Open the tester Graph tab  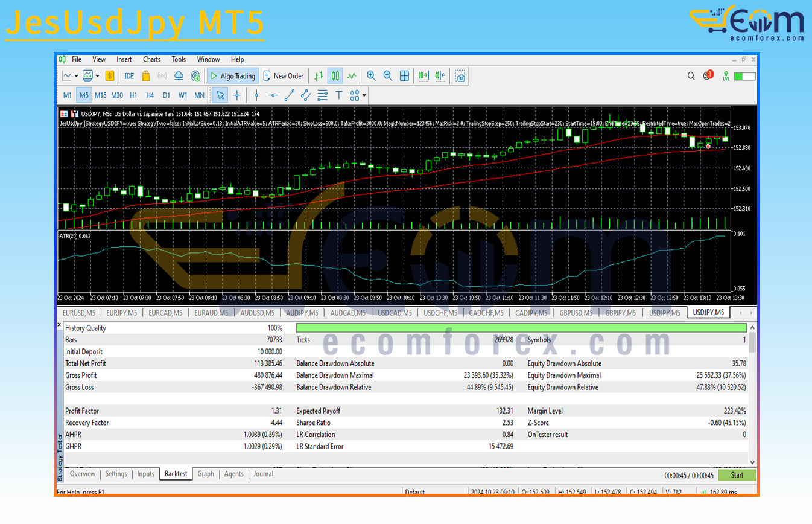[206, 474]
